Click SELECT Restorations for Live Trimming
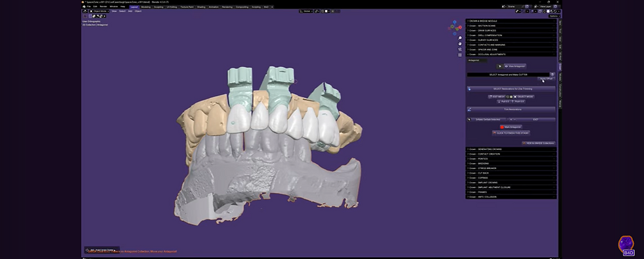 click(511, 89)
